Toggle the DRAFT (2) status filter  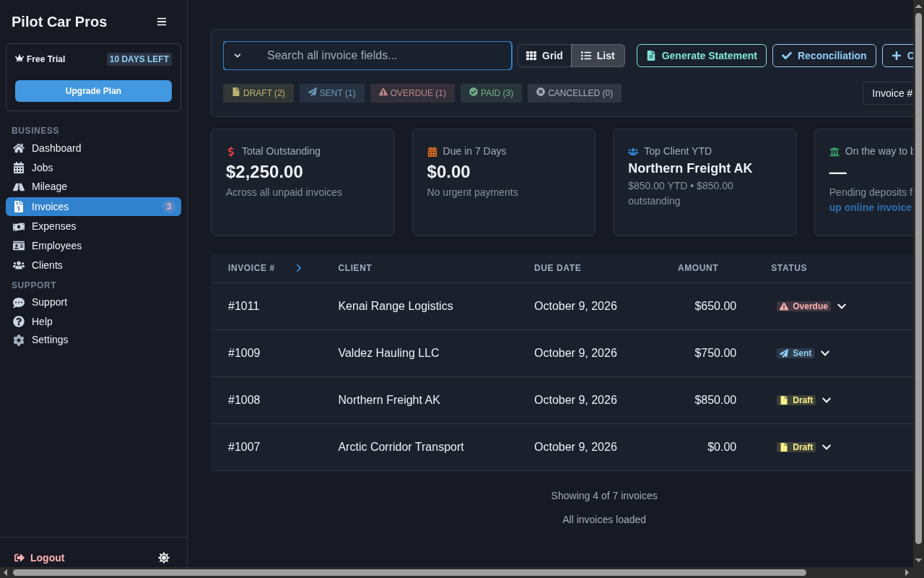(x=258, y=93)
